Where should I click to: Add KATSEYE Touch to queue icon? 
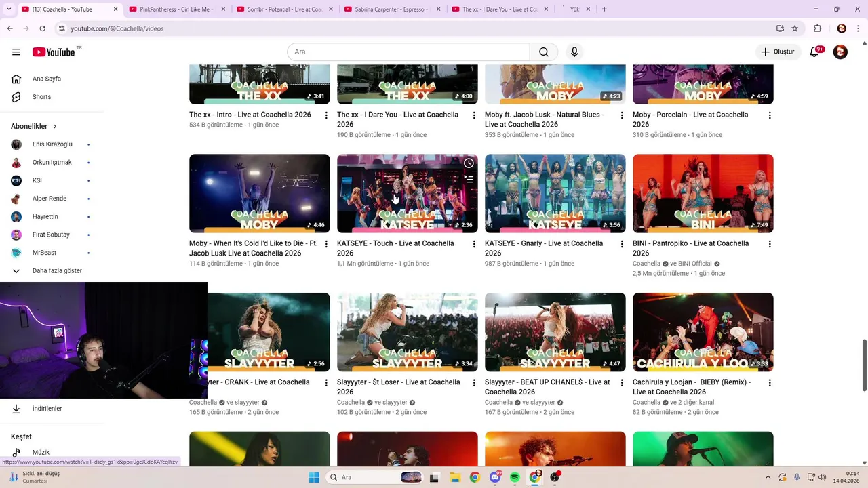[469, 180]
